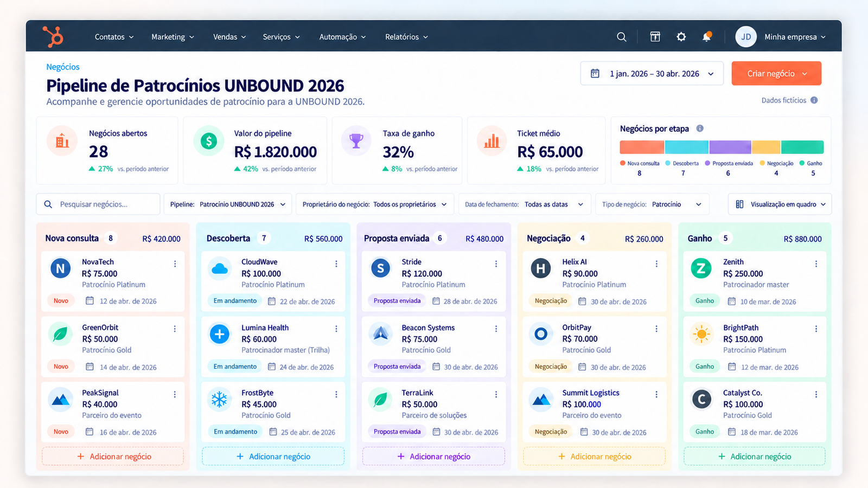868x488 pixels.
Task: Click the three-dot menu on Zenith card
Action: click(x=816, y=264)
